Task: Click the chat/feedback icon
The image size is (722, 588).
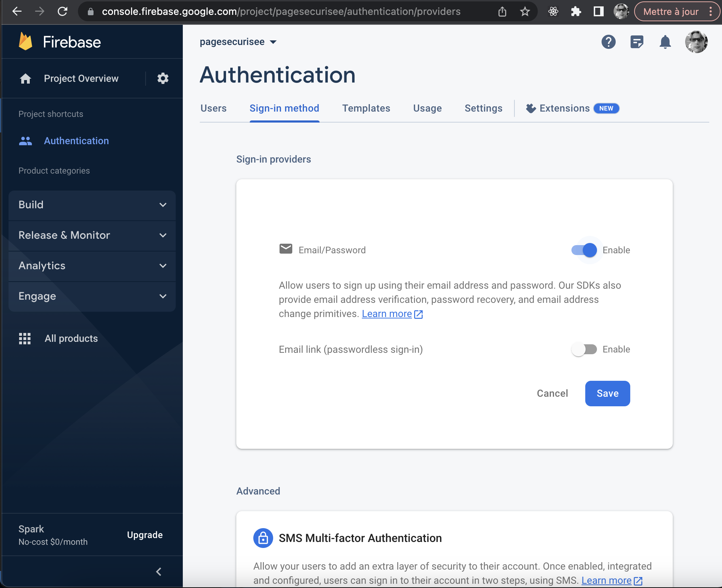Action: click(637, 41)
